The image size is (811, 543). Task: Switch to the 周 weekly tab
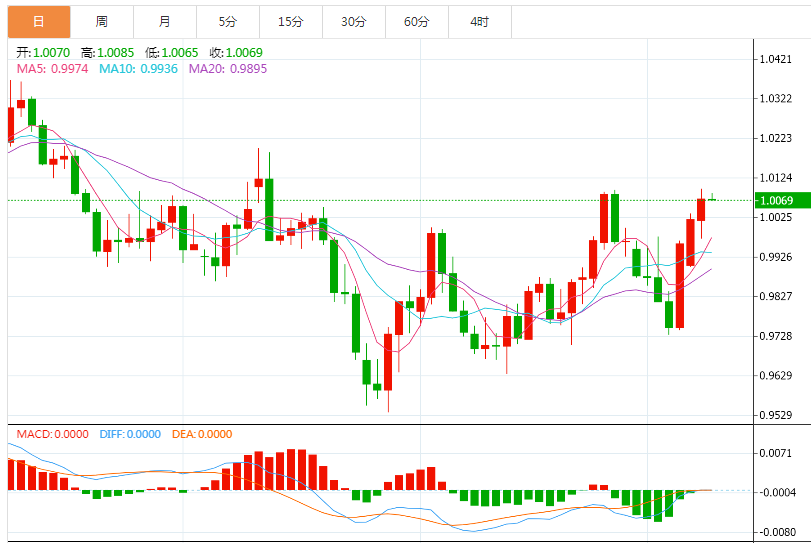click(x=102, y=22)
